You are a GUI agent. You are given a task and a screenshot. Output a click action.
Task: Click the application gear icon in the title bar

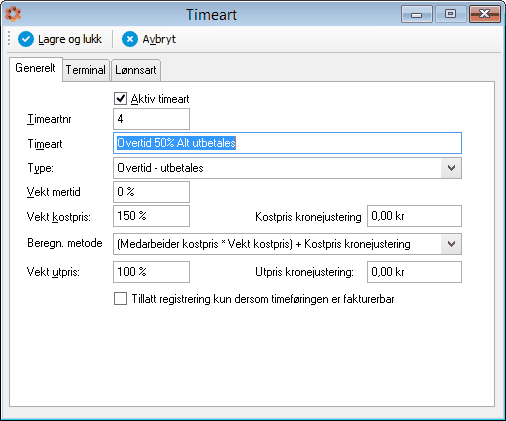[x=13, y=14]
